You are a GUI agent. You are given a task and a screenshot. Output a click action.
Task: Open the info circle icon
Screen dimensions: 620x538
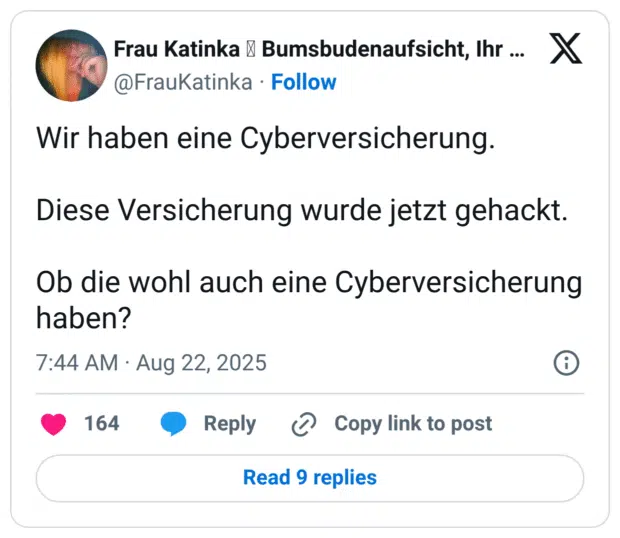pos(566,362)
